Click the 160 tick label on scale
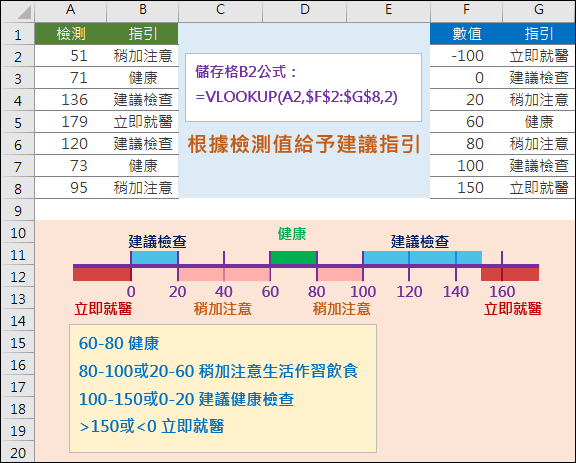Viewport: 576px width, 463px height. coord(502,292)
